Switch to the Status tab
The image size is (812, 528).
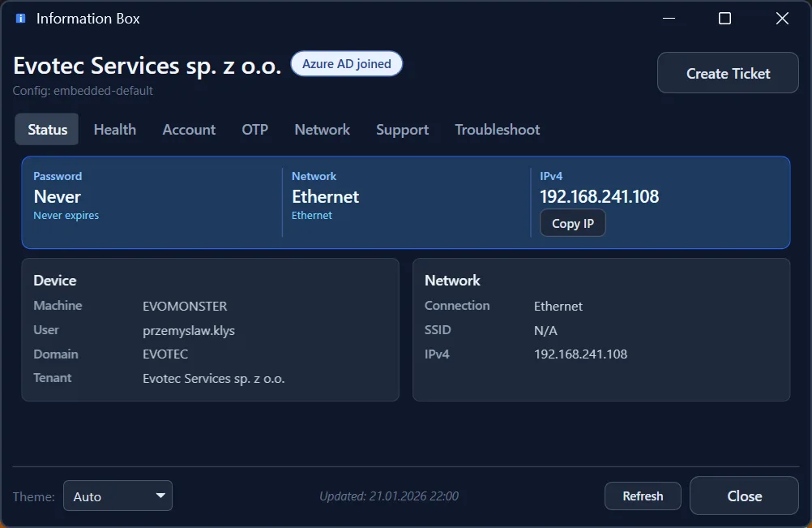(x=47, y=129)
